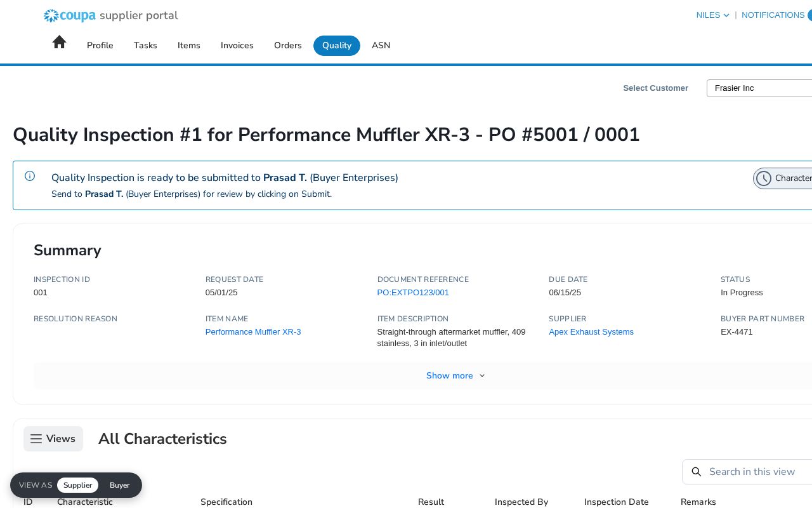Switch view to Buyer
Screen dimensions: 812x508
119,485
